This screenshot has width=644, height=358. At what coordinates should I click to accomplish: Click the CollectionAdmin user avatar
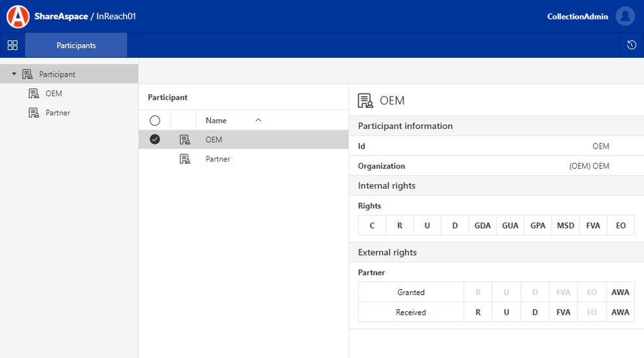click(x=625, y=16)
